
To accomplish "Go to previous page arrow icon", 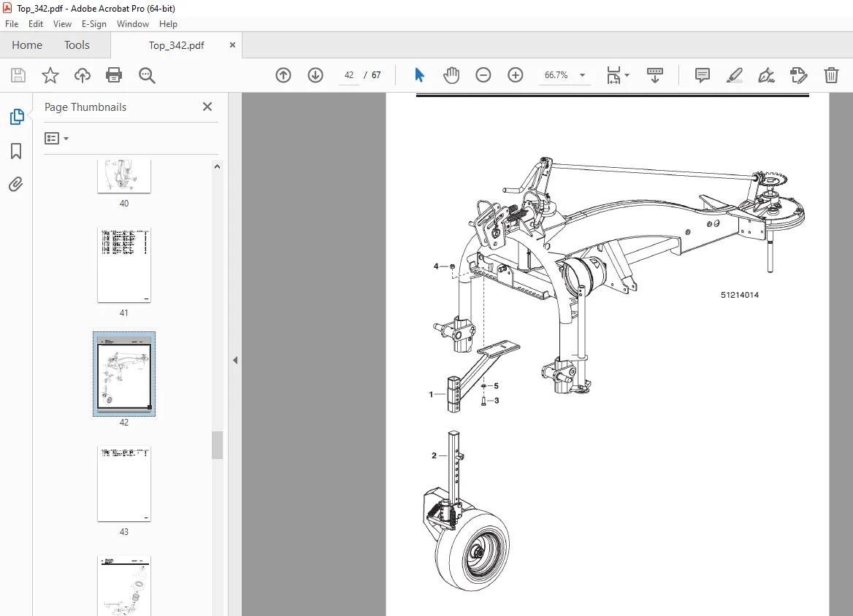I will [283, 75].
